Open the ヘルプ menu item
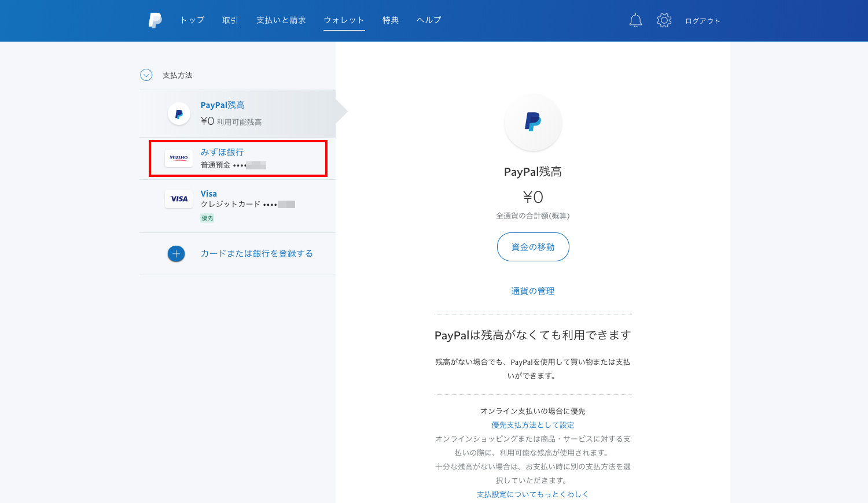 [x=429, y=20]
